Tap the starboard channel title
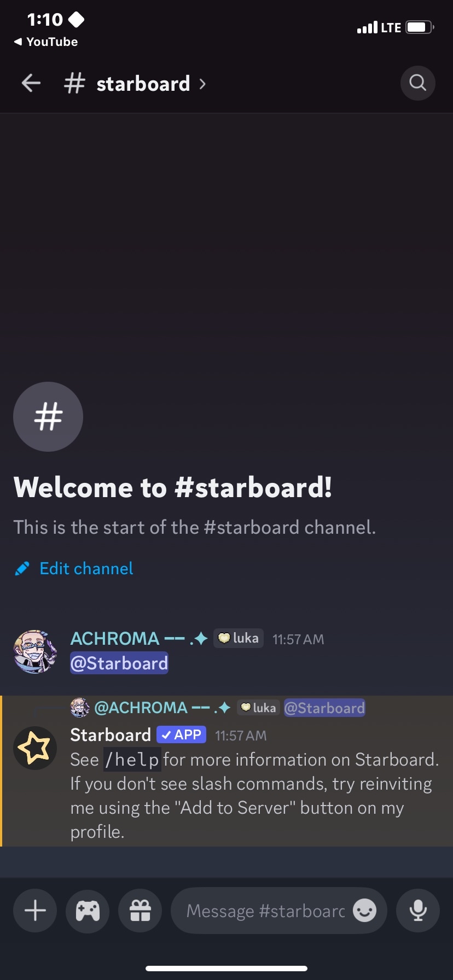453x980 pixels. click(x=143, y=84)
